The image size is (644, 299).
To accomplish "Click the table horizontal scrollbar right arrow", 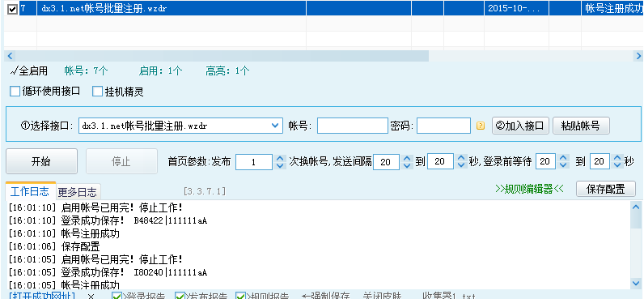I will (x=638, y=56).
